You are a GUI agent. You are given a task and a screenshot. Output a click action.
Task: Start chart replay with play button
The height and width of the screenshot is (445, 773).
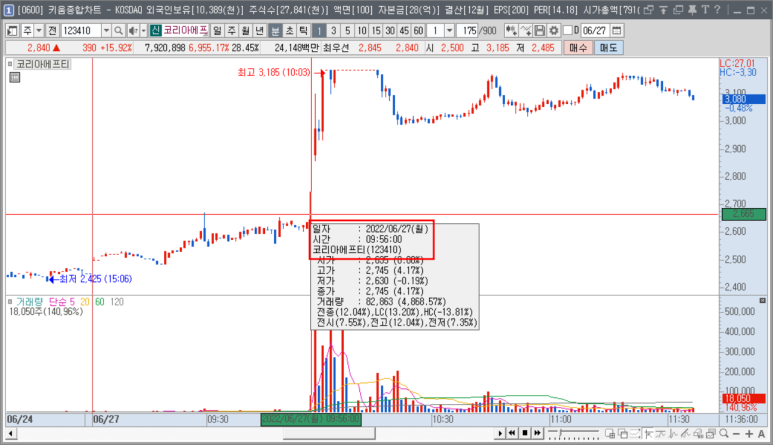[x=500, y=433]
